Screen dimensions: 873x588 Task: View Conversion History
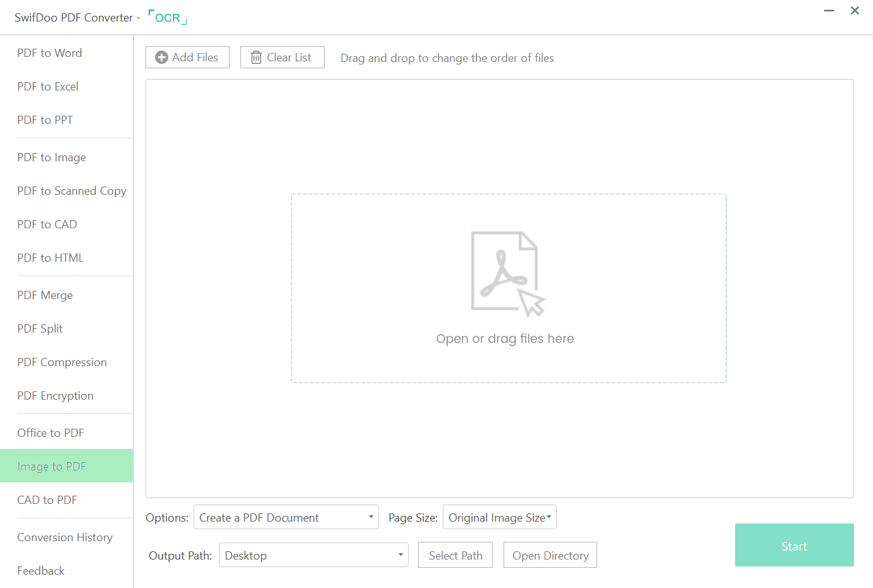[x=66, y=537]
